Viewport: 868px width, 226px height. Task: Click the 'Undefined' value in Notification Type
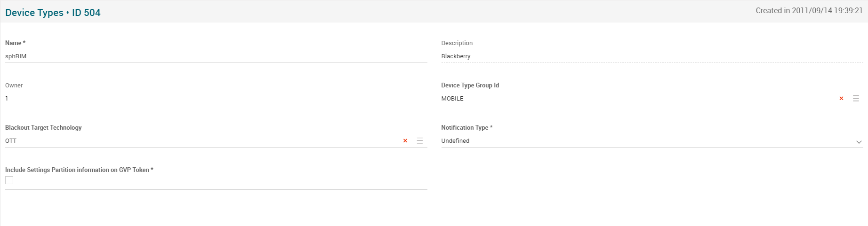pyautogui.click(x=455, y=141)
